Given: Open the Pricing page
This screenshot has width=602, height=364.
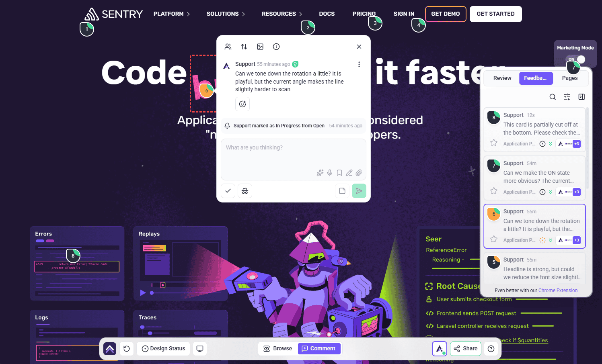Looking at the screenshot, I should 364,14.
